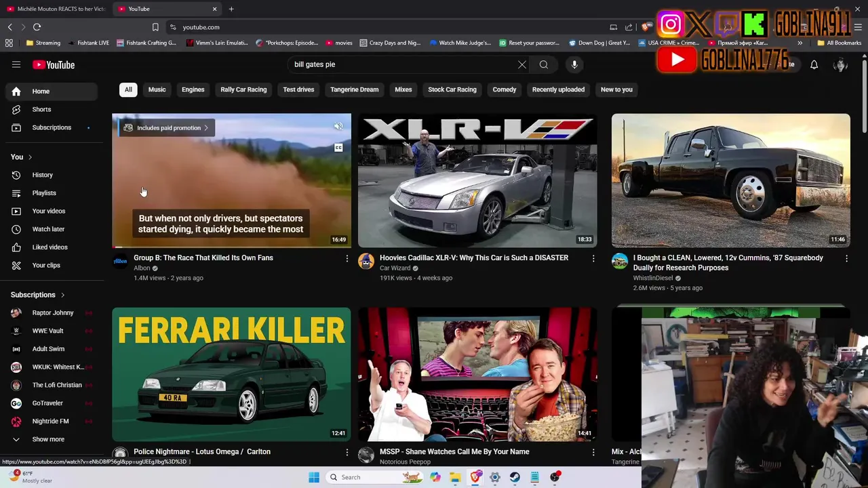Select the Engines filter chip
Screen dimensions: 868x488
193,89
